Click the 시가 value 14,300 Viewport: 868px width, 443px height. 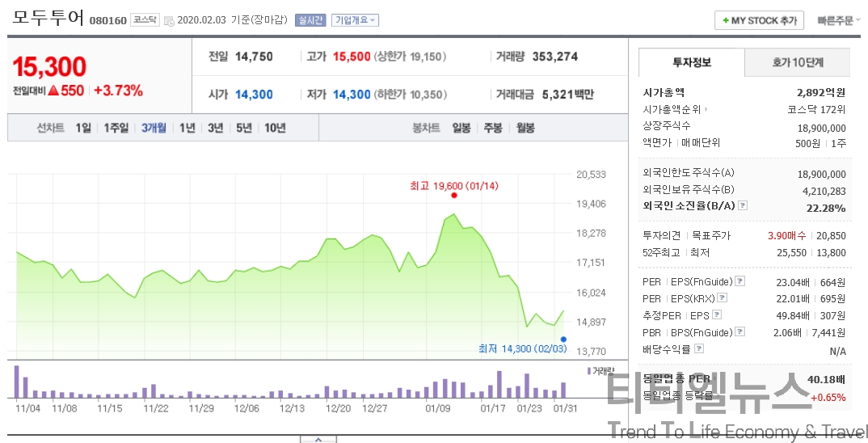click(x=254, y=95)
